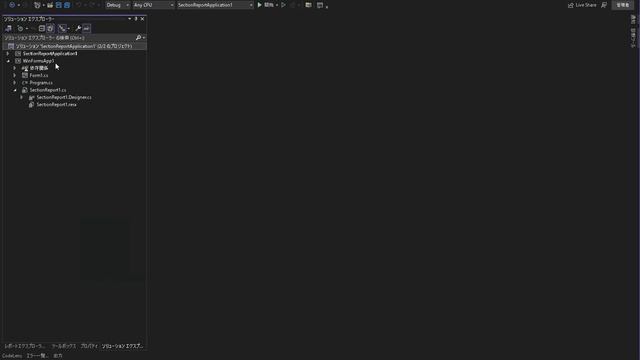Toggle Show All Files in Solution Explorer
The image size is (640, 360).
coord(50,28)
